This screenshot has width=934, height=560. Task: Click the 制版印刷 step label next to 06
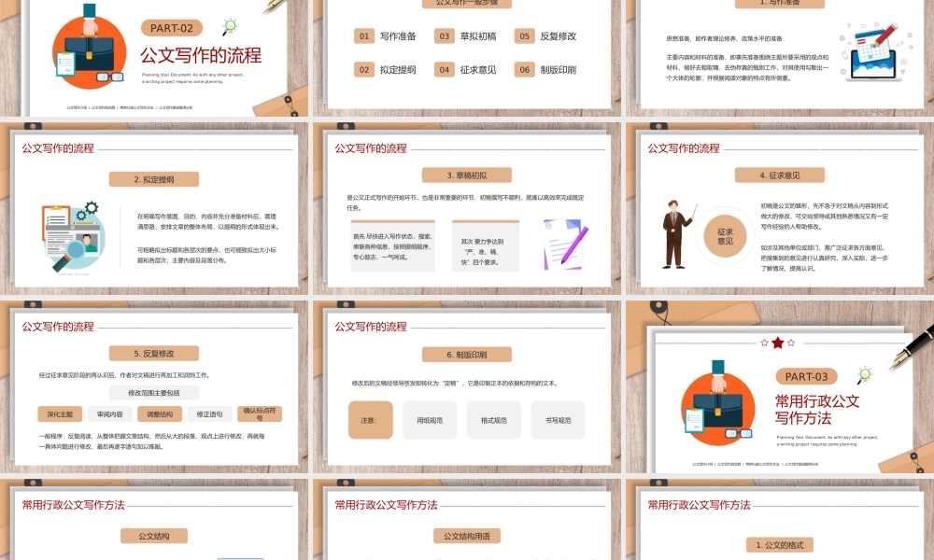[x=559, y=70]
